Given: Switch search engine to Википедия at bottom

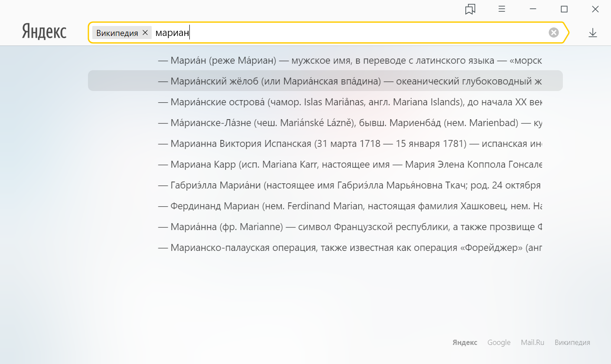Looking at the screenshot, I should [572, 342].
